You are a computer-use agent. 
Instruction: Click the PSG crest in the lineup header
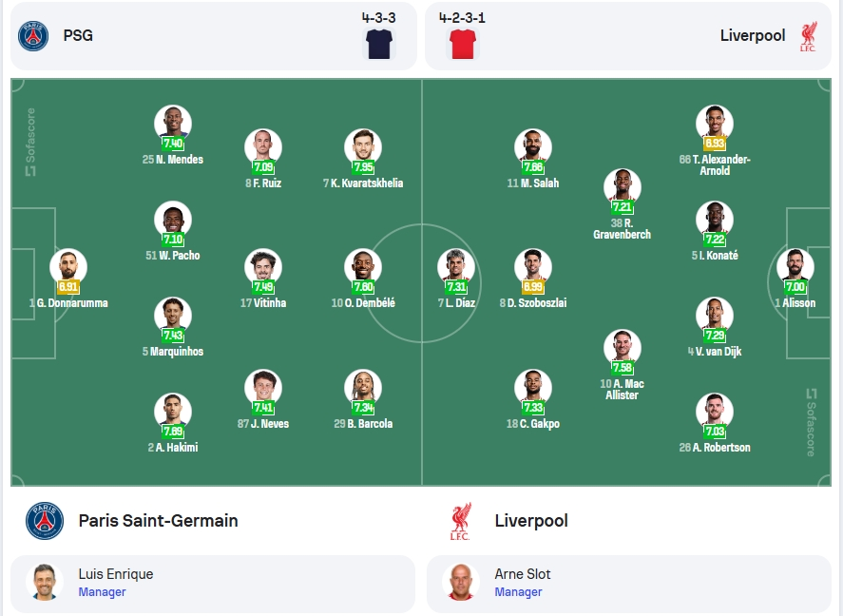33,36
